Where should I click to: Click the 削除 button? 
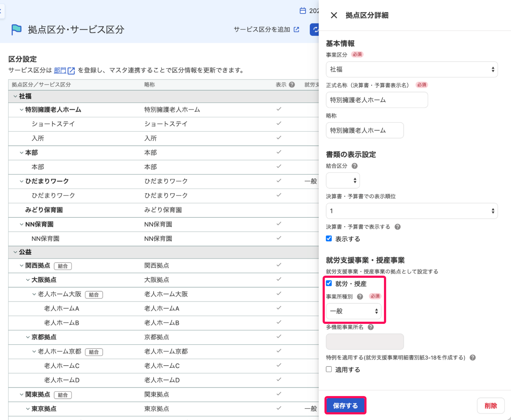click(490, 406)
